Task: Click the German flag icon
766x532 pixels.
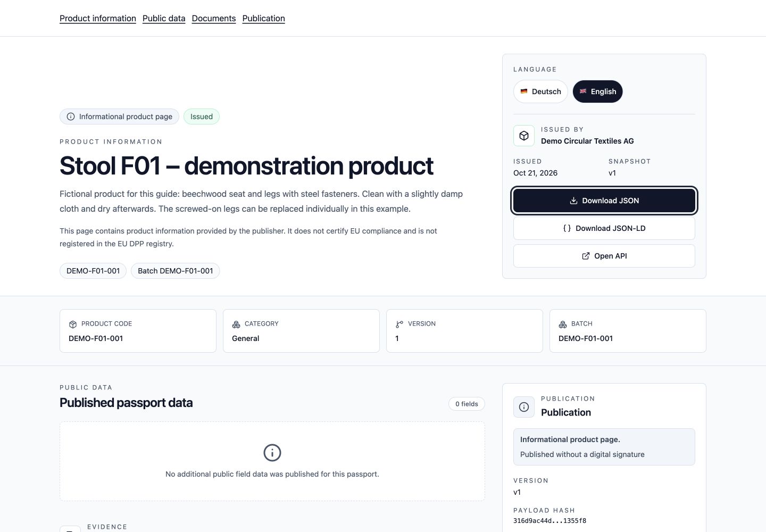Action: pyautogui.click(x=524, y=92)
